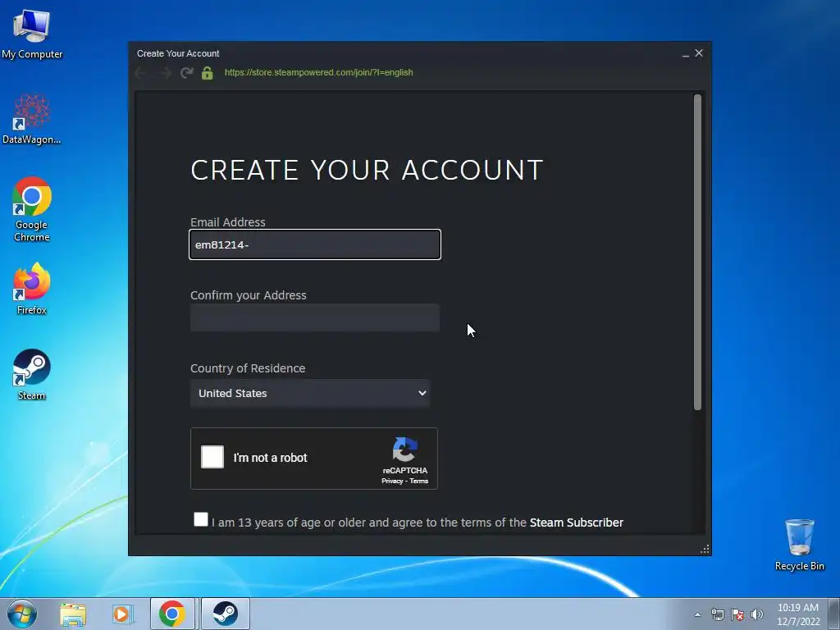Launch Google Chrome from the desktop
This screenshot has height=630, width=840.
coord(32,209)
